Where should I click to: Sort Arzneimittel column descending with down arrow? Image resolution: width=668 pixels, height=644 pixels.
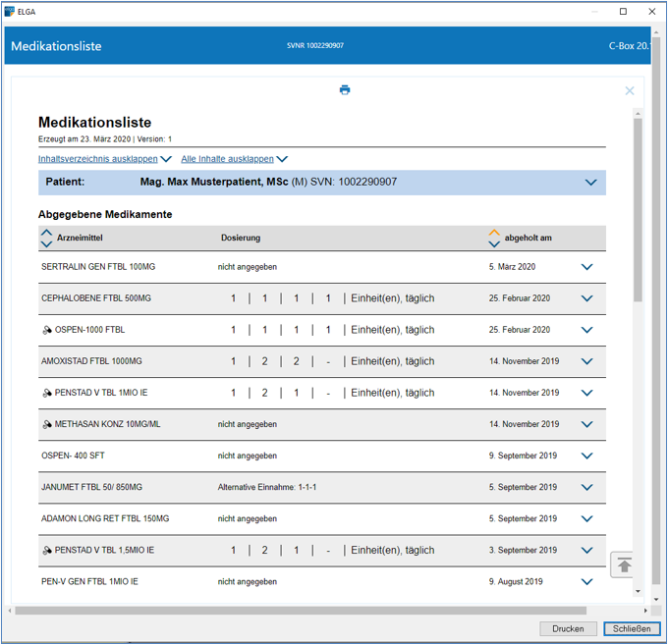point(46,243)
